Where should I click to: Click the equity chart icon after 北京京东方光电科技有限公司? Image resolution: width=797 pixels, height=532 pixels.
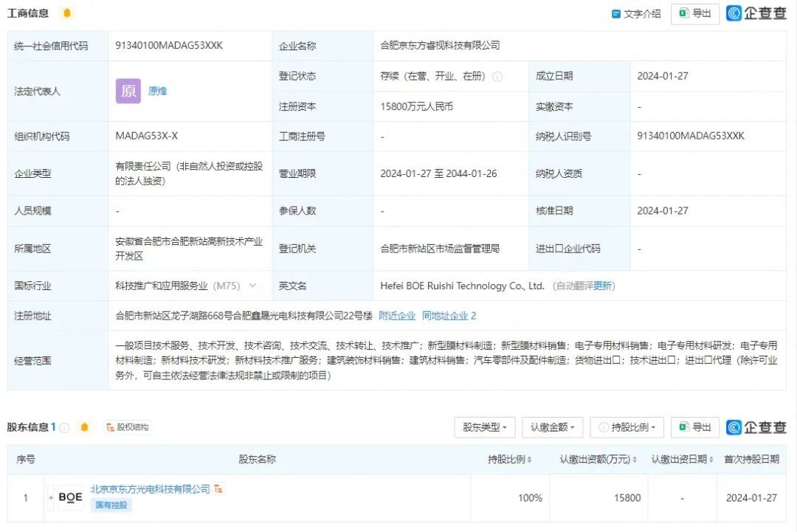[x=218, y=488]
